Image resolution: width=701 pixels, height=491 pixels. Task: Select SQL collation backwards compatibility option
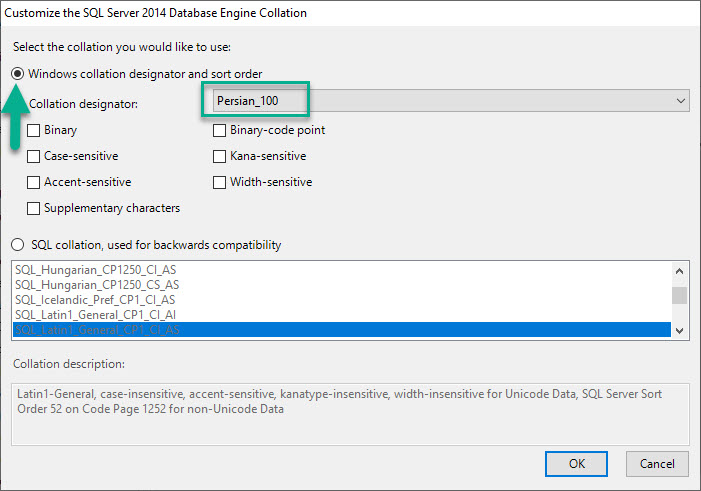[x=18, y=245]
